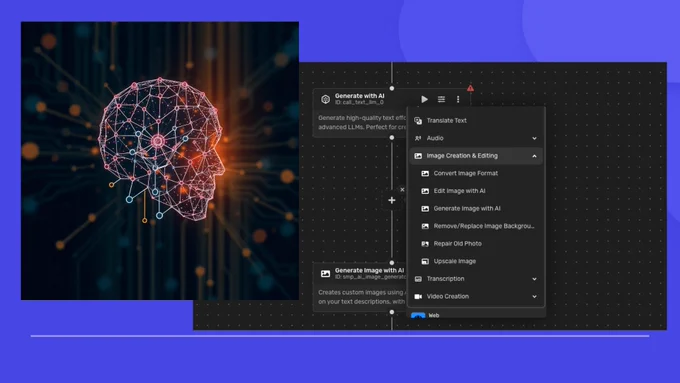Click the Generate Image with AI node description
Viewport: 680px width, 383px height.
coord(361,297)
